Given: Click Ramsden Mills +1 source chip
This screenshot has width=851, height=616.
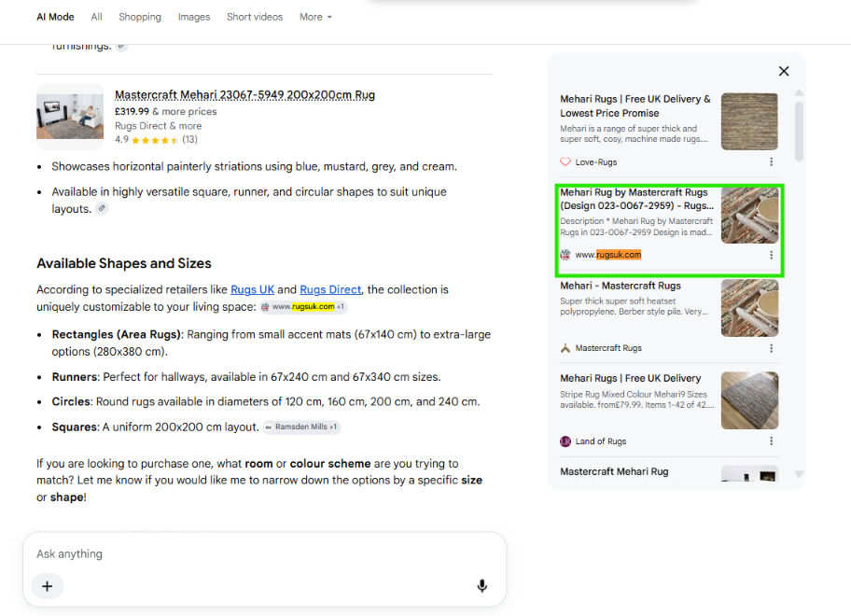Looking at the screenshot, I should [301, 427].
